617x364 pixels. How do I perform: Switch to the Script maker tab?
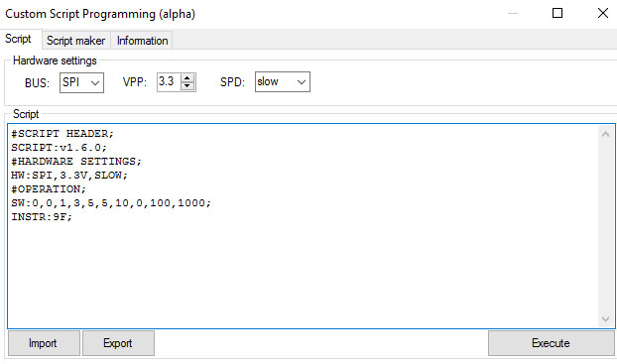76,41
